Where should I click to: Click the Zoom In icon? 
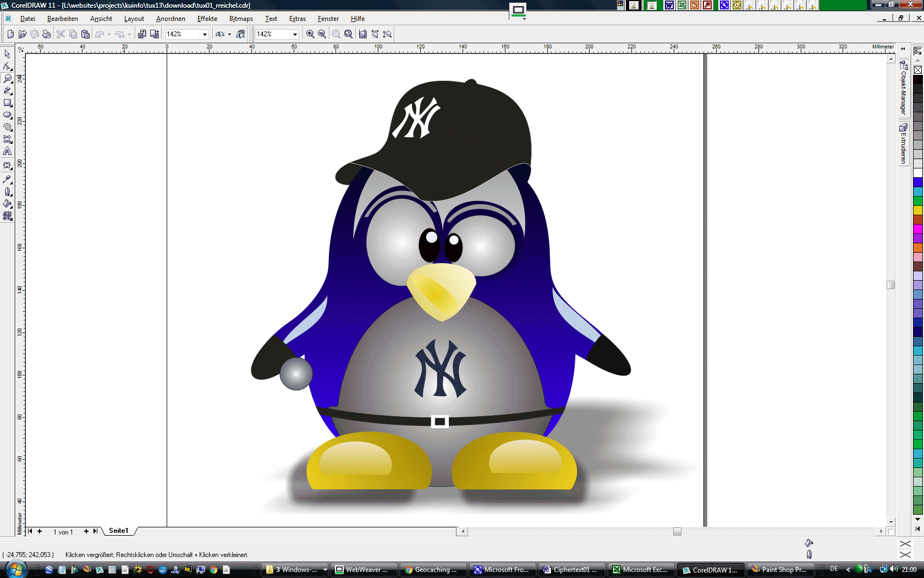click(310, 34)
